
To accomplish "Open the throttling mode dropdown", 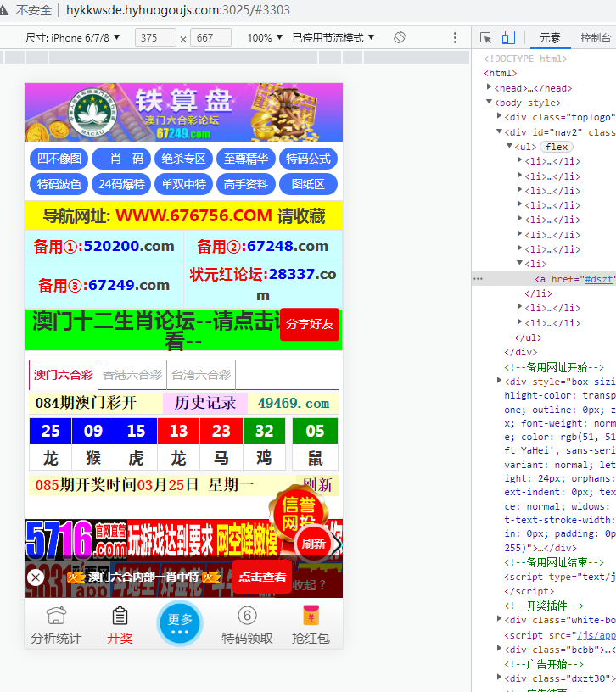I will click(333, 38).
